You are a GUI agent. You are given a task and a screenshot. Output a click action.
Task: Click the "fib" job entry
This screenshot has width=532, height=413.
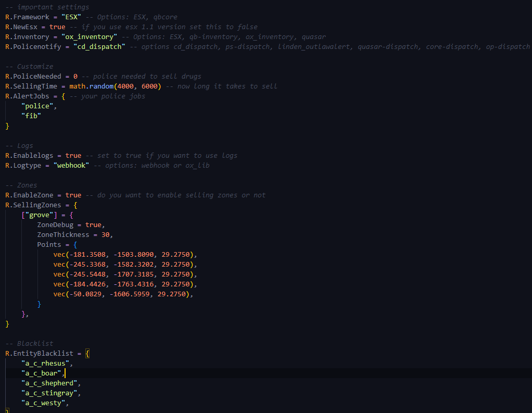click(x=31, y=116)
